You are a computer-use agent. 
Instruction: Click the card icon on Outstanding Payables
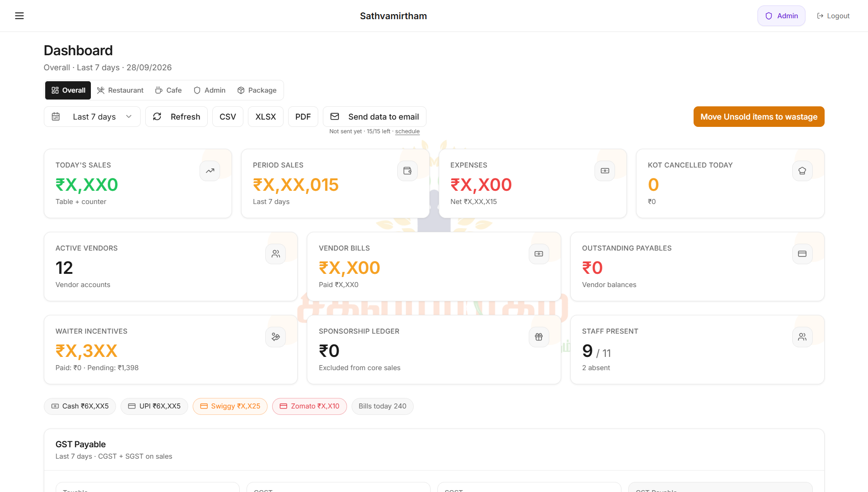[802, 254]
